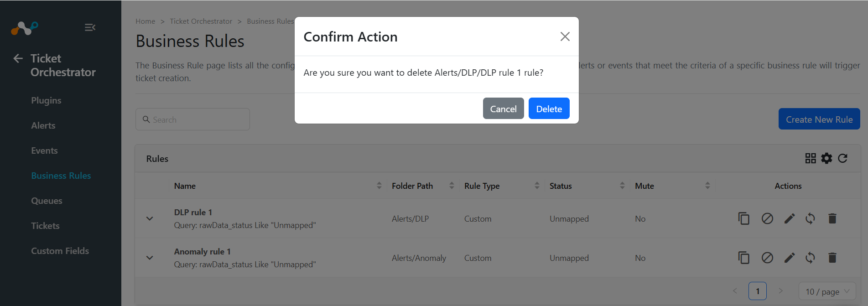Screen dimensions: 868x306
Task: Collapse the sidebar menu icon
Action: click(x=90, y=27)
